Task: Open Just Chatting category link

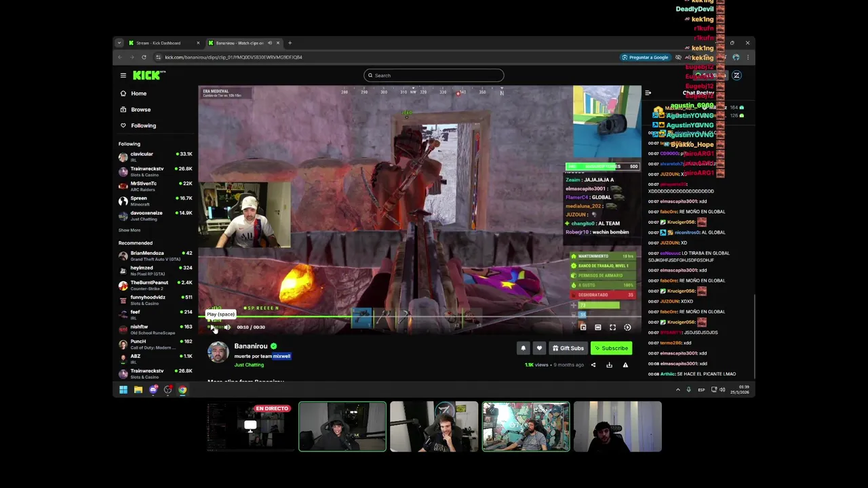Action: pyautogui.click(x=249, y=365)
